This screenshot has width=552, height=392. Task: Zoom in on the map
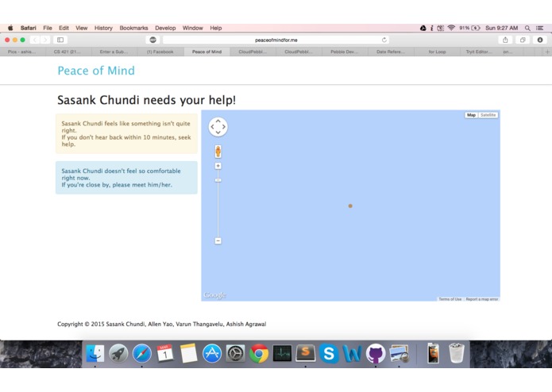click(x=218, y=166)
